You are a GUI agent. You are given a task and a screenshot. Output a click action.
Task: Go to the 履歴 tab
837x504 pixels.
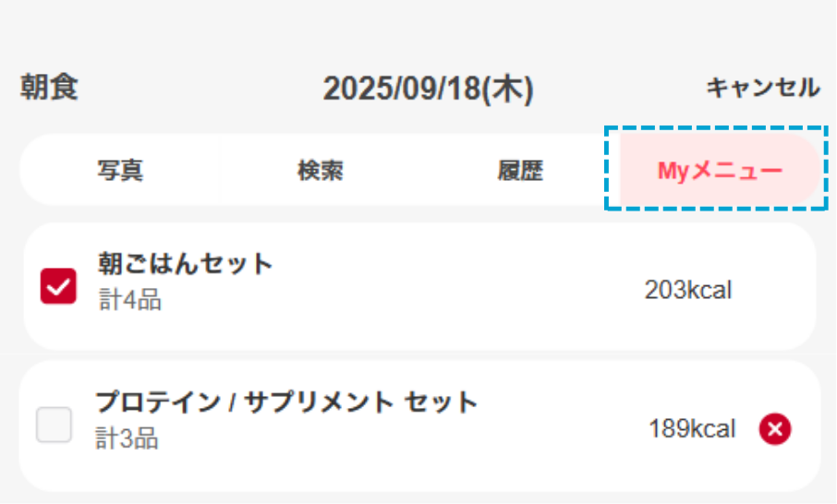pyautogui.click(x=520, y=171)
